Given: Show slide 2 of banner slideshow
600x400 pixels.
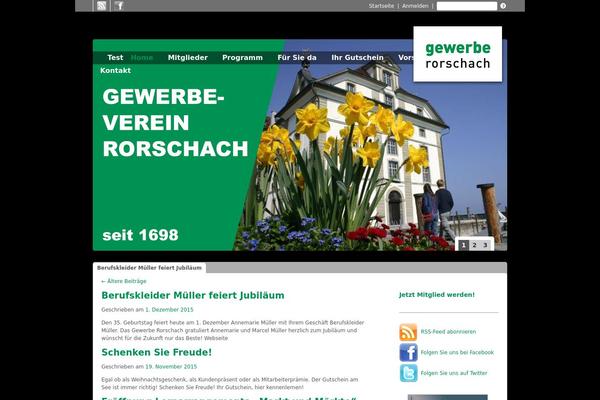Looking at the screenshot, I should (474, 245).
